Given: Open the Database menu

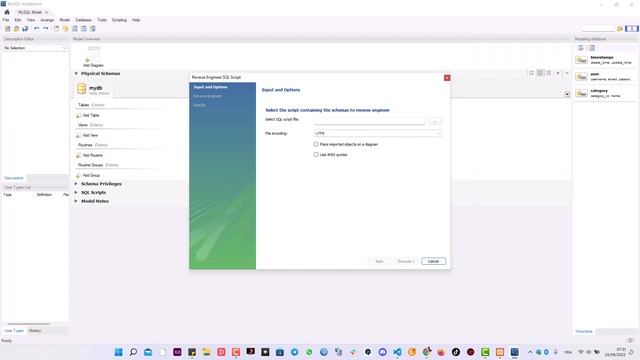Looking at the screenshot, I should coord(83,20).
